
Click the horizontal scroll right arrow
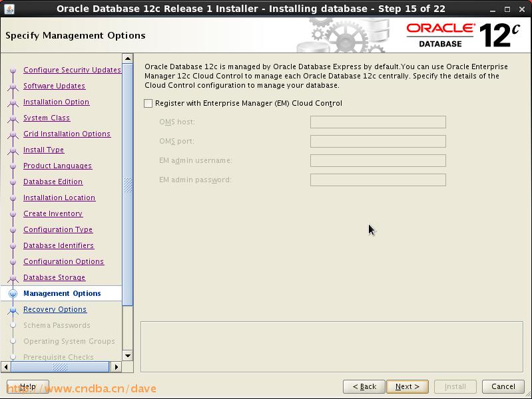pos(117,367)
